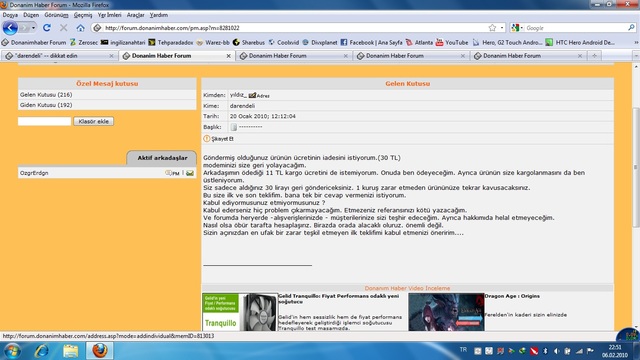640x360 pixels.
Task: Go to the Firefox home page icon
Action: pyautogui.click(x=80, y=28)
